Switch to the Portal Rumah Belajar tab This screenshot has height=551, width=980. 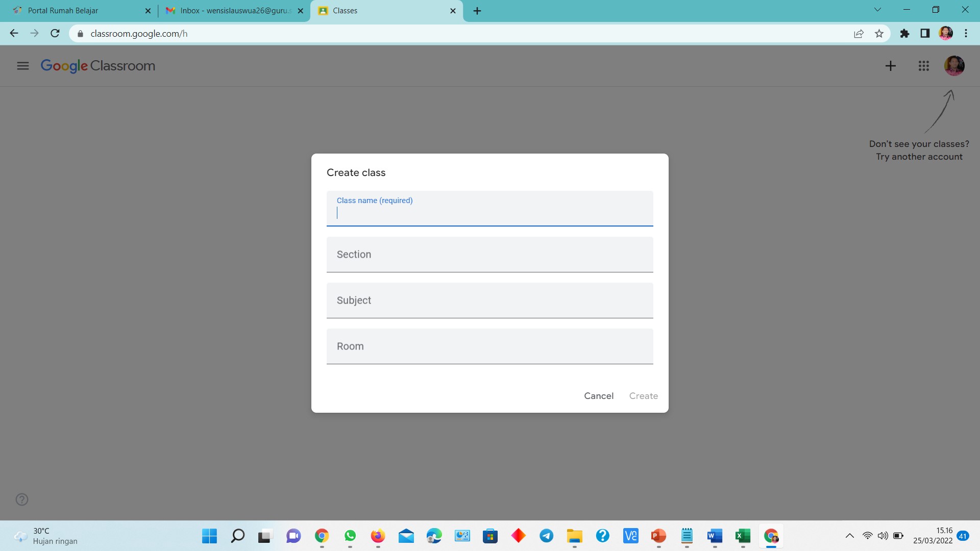[77, 11]
